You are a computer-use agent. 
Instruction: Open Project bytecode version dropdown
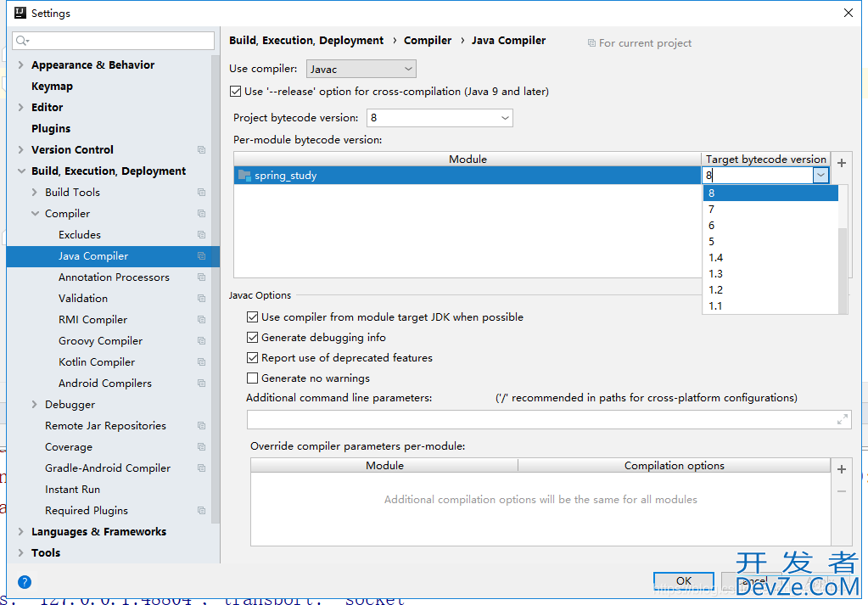pos(440,118)
